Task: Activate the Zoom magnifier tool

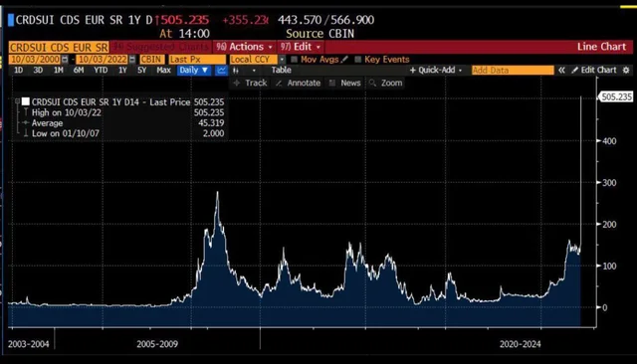Action: pyautogui.click(x=386, y=83)
